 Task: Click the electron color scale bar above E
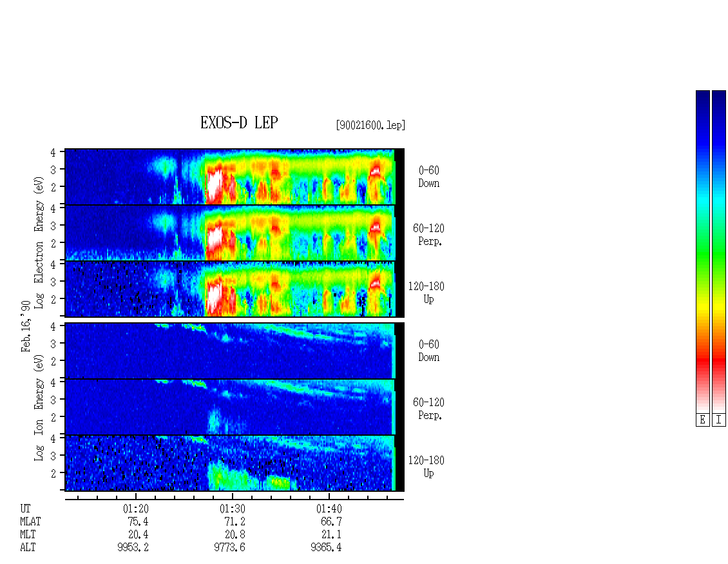pyautogui.click(x=702, y=251)
